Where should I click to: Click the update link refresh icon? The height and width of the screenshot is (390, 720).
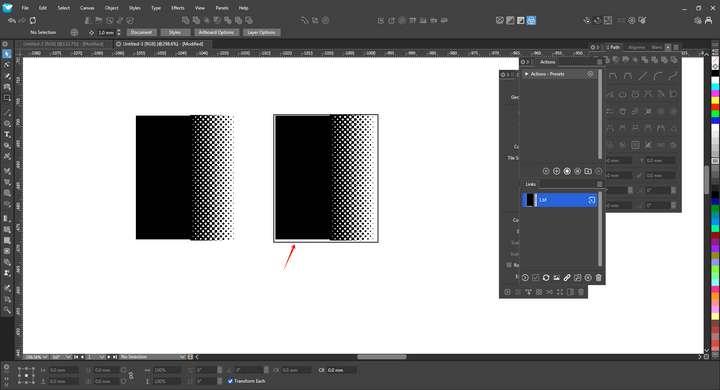(546, 277)
